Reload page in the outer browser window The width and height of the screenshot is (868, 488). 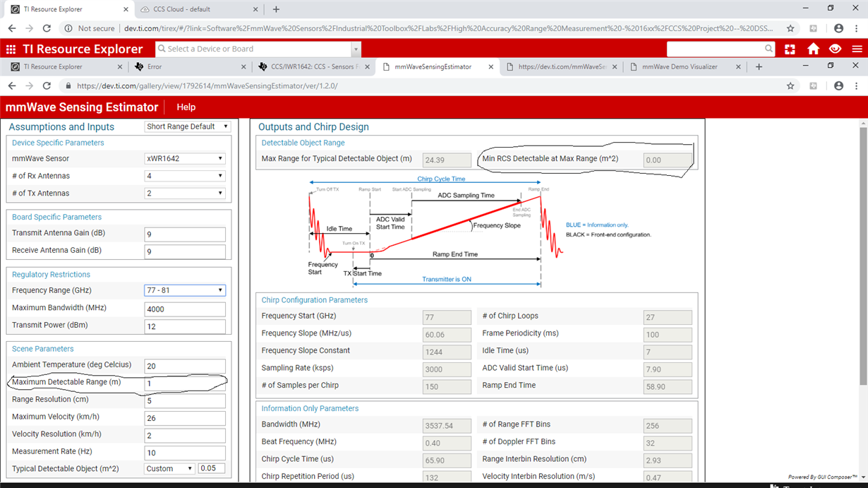pyautogui.click(x=47, y=28)
